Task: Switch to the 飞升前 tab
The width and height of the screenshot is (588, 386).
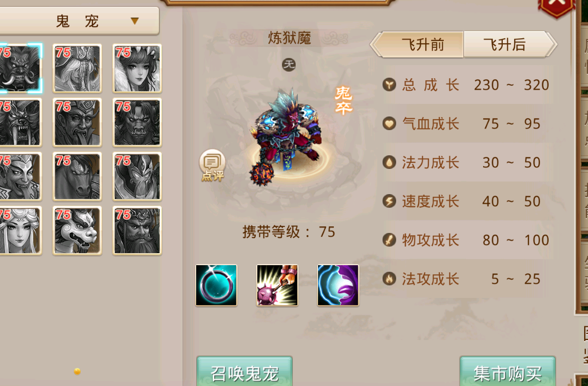Action: click(422, 45)
